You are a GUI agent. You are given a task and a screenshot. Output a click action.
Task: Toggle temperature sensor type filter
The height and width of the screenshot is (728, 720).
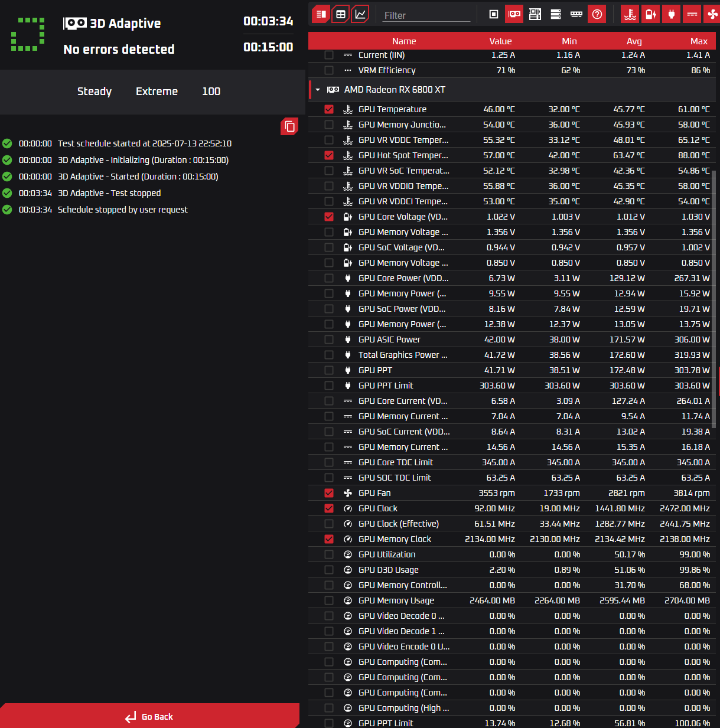[x=630, y=14]
